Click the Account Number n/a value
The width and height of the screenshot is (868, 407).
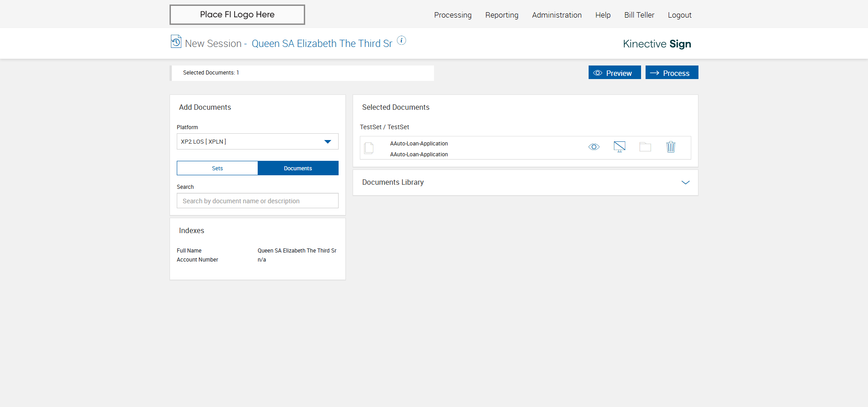point(262,260)
